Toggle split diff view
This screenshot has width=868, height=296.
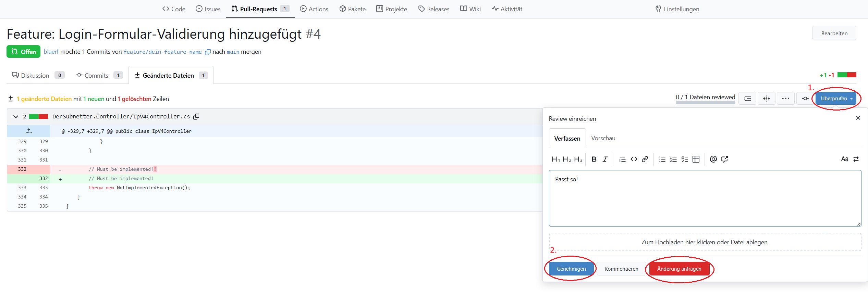767,99
